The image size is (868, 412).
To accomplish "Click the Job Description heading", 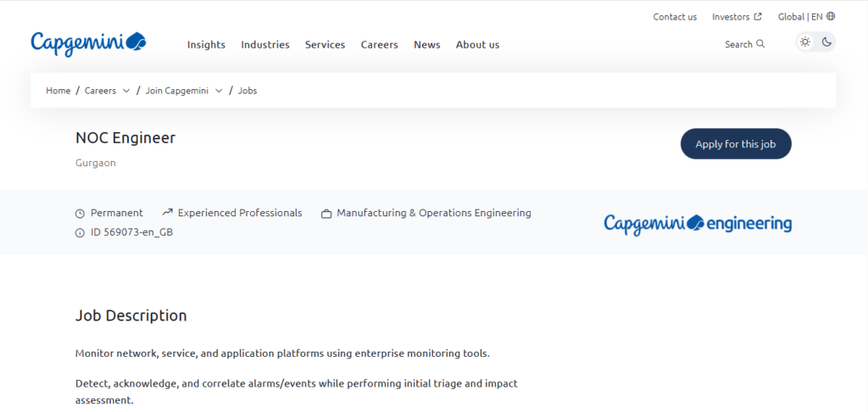I will coord(131,316).
